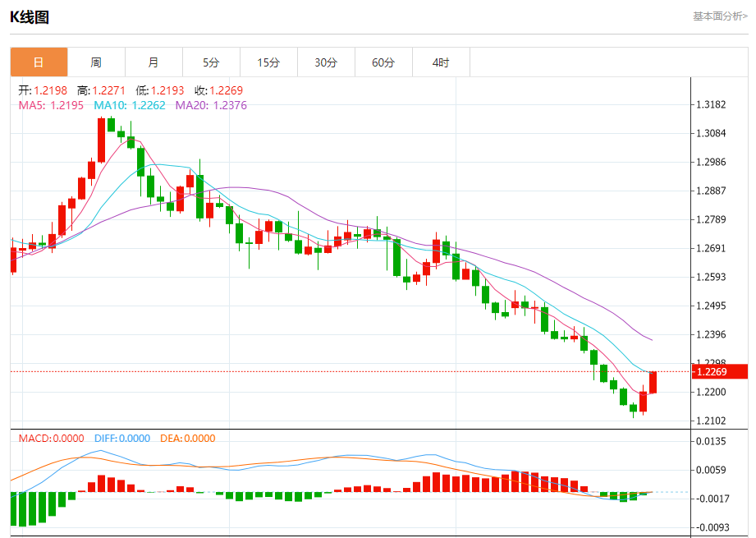Click the 1.2102 price axis label
The height and width of the screenshot is (538, 756).
[711, 421]
